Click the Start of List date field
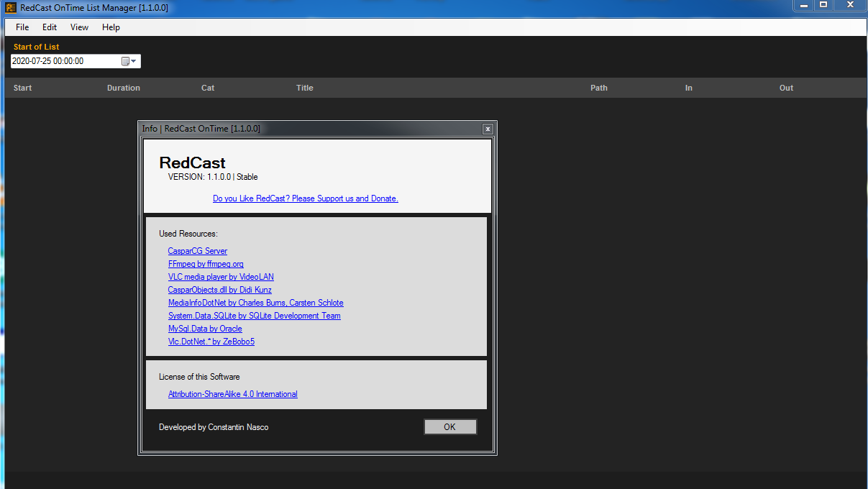868x489 pixels. 65,61
